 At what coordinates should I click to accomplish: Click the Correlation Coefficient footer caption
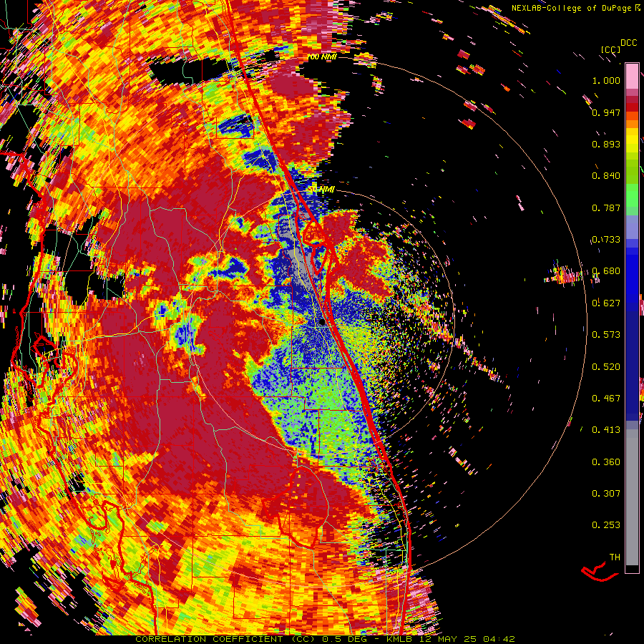[325, 639]
